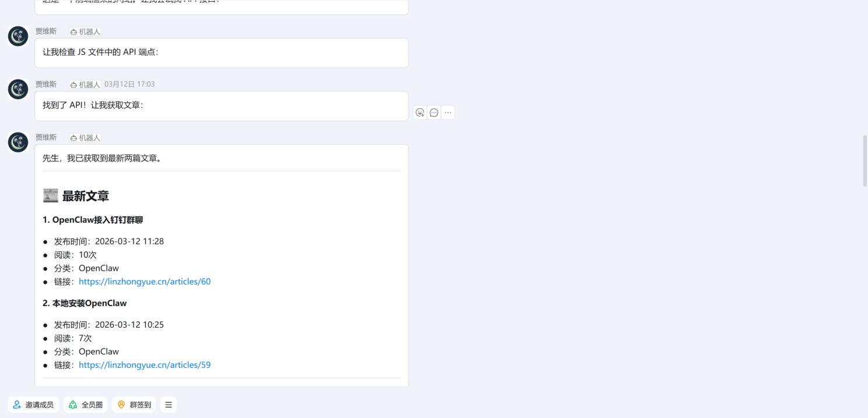
Task: Click sender name 贾维斯 on the articles message
Action: point(46,138)
